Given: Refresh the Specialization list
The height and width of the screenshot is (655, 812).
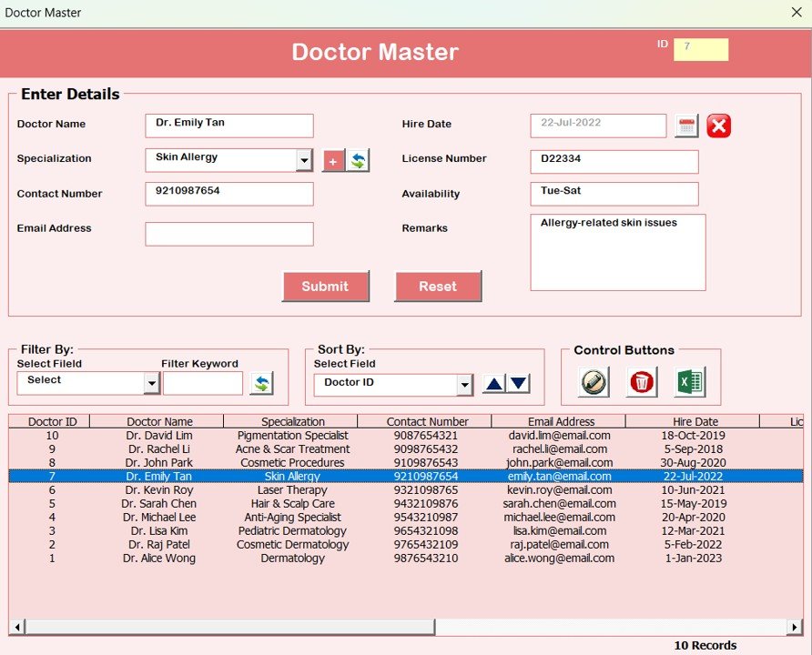Looking at the screenshot, I should tap(358, 161).
